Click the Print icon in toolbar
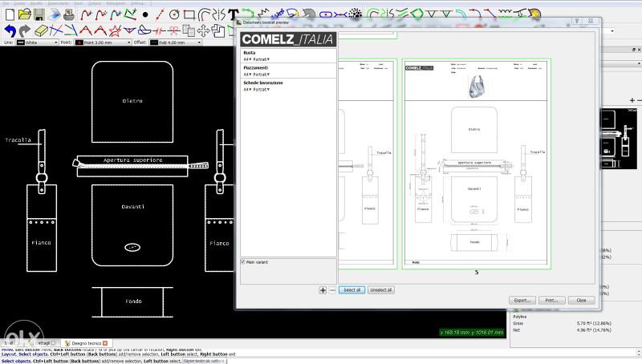 pyautogui.click(x=69, y=14)
